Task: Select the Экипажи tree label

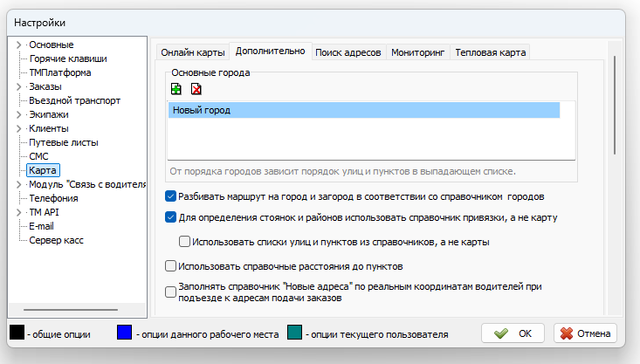Action: pyautogui.click(x=49, y=114)
